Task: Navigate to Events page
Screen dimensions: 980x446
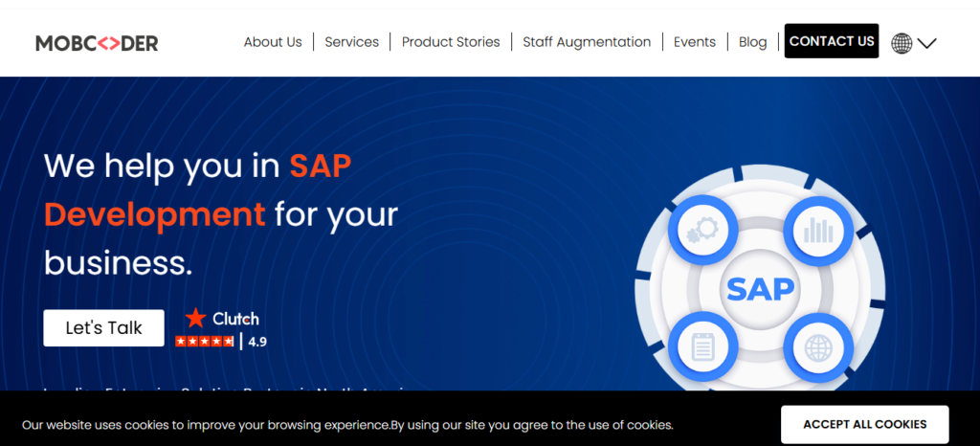Action: tap(695, 42)
